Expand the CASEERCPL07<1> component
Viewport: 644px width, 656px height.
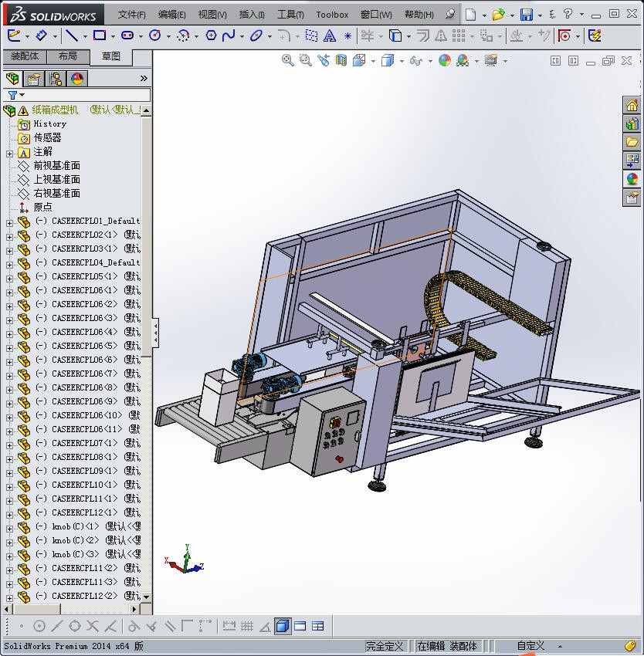click(9, 445)
